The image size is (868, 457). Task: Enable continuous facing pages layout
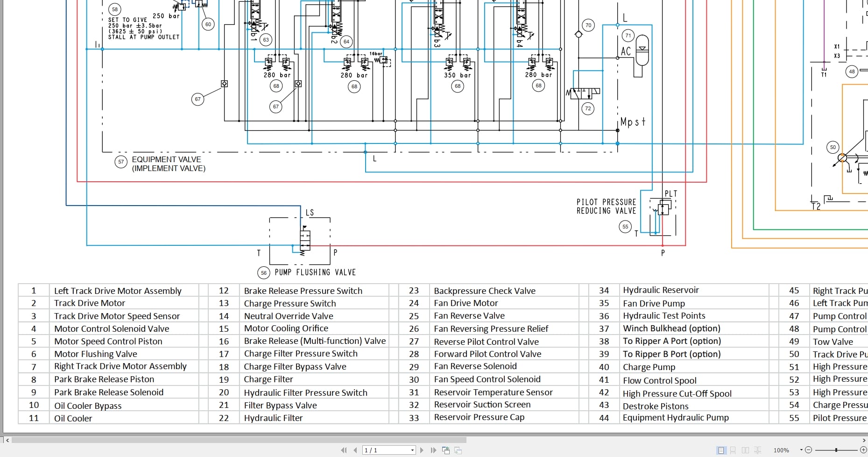757,450
